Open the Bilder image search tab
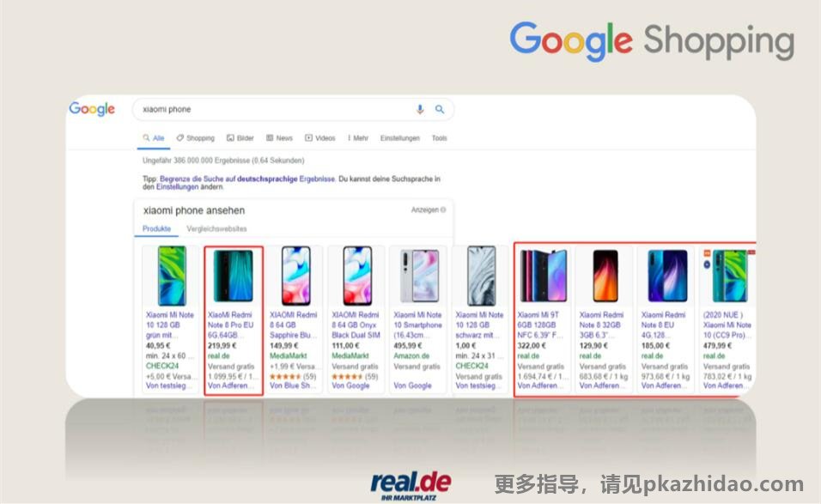 coord(240,138)
